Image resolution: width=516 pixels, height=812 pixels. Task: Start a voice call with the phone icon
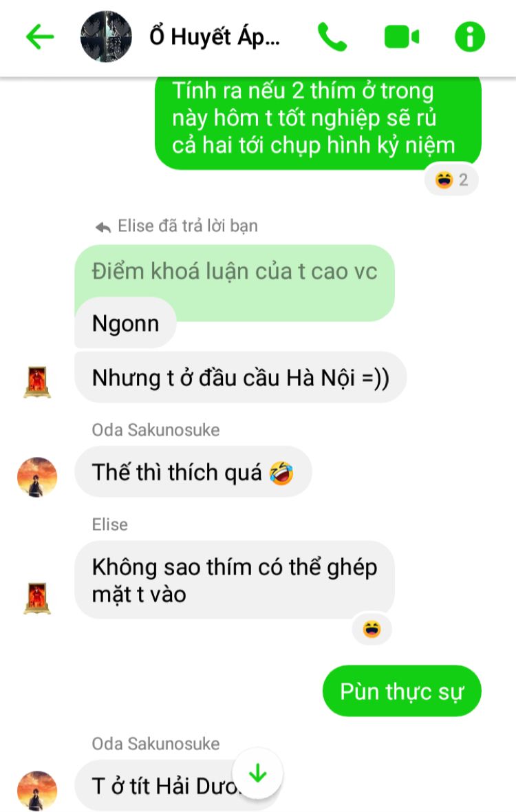coord(332,37)
